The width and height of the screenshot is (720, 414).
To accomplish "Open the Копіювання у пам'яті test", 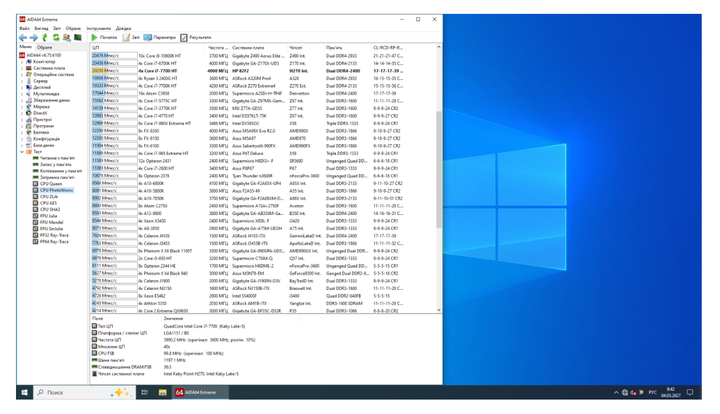I will (61, 171).
